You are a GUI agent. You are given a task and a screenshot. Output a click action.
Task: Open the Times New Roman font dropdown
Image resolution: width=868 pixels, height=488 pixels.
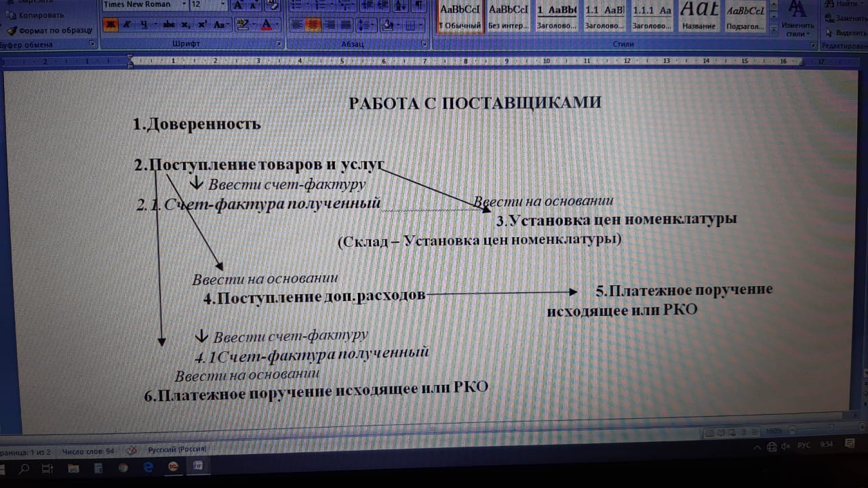click(x=184, y=4)
